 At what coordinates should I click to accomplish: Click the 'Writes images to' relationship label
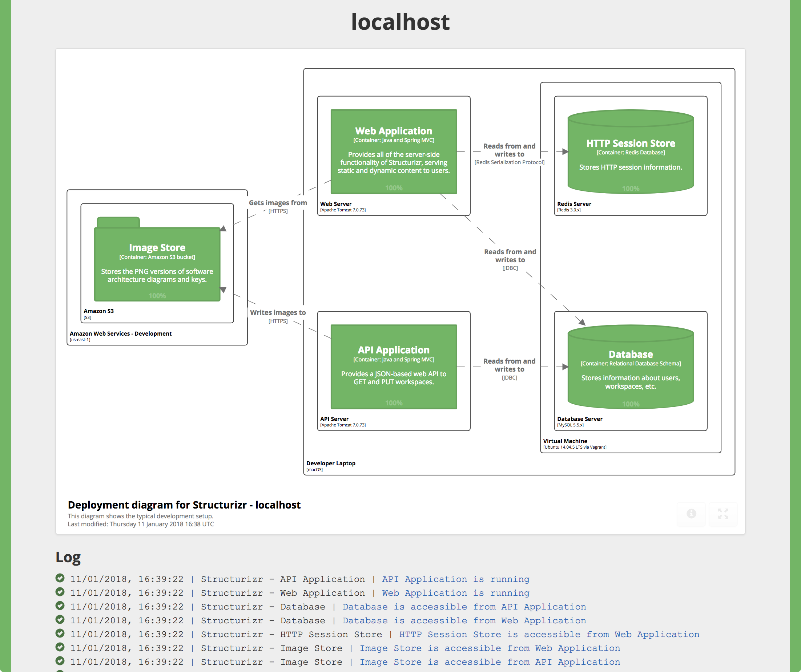point(278,312)
